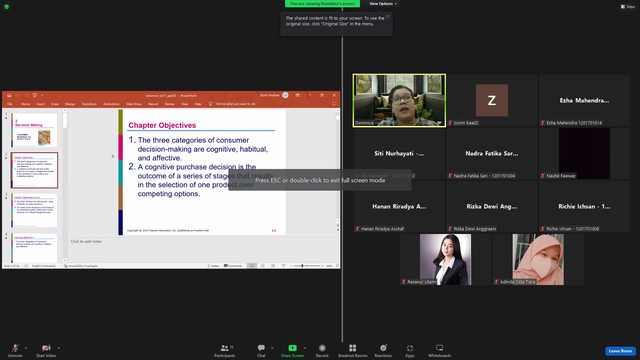
Task: Expand audio options arrow beside Unmute
Action: [x=26, y=348]
